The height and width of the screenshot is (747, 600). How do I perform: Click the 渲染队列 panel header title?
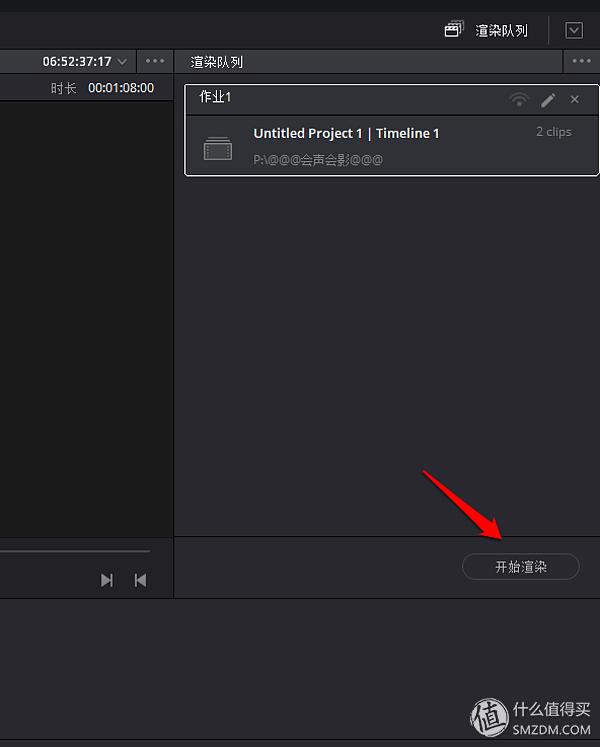coord(216,62)
